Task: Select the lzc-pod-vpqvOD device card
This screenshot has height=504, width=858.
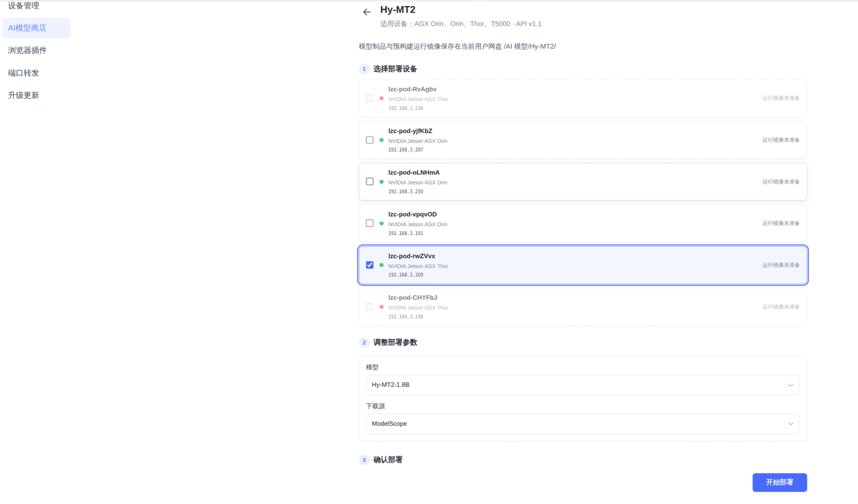Action: point(583,223)
